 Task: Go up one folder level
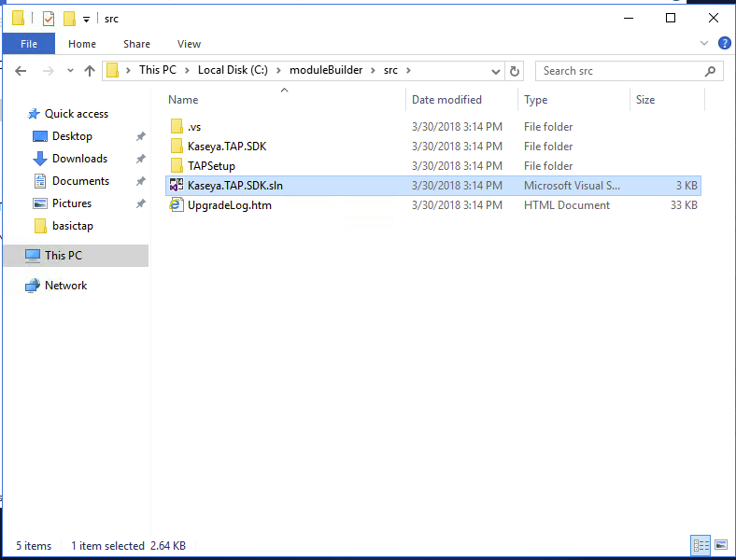click(89, 71)
